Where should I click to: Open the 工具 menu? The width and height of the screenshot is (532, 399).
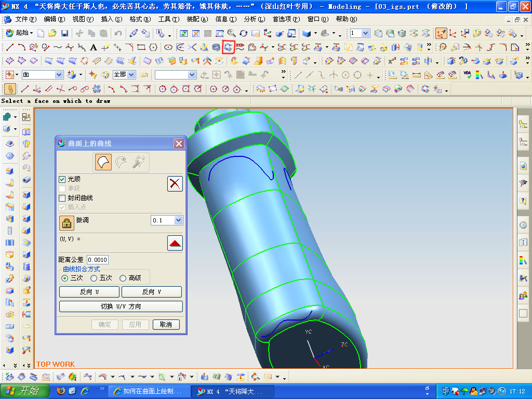169,19
